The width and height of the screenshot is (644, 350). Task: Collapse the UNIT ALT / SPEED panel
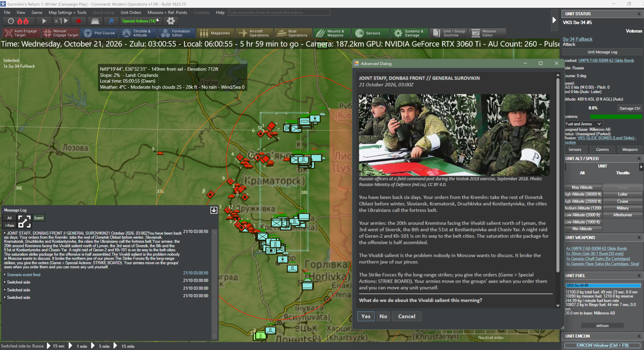(639, 158)
